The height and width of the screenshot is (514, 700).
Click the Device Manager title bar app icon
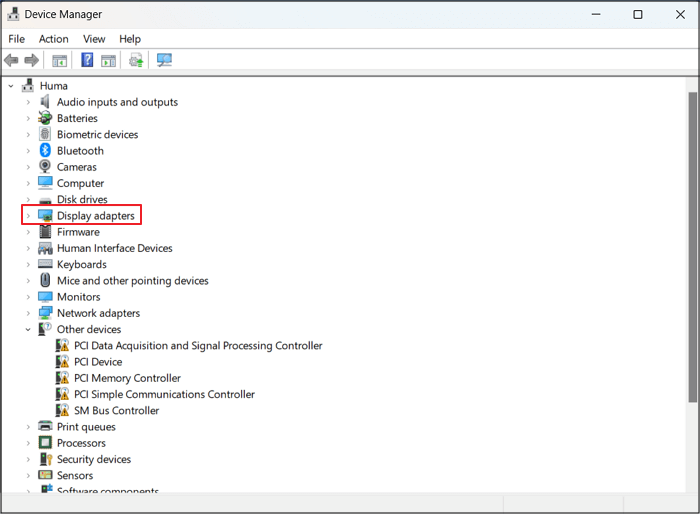[13, 14]
